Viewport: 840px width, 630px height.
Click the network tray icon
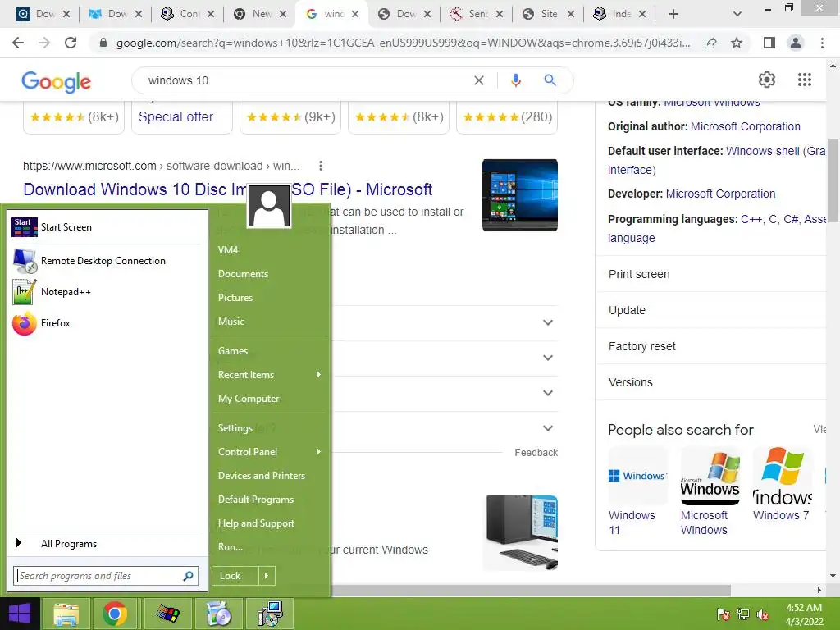click(743, 614)
